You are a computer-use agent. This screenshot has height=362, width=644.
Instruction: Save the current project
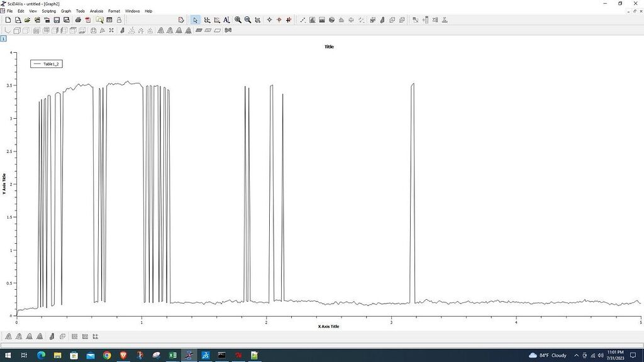point(57,19)
